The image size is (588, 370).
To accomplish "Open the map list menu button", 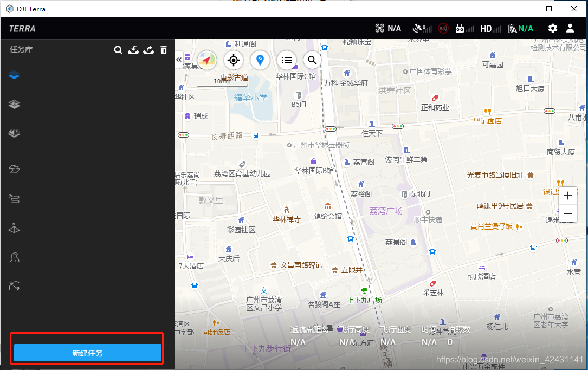I will tap(287, 60).
